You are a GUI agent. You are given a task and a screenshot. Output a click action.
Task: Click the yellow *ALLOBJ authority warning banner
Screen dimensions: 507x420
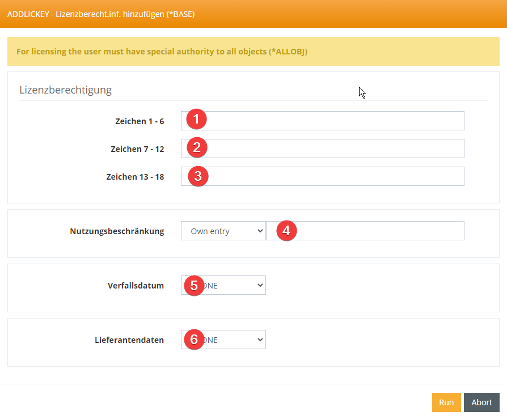[253, 52]
